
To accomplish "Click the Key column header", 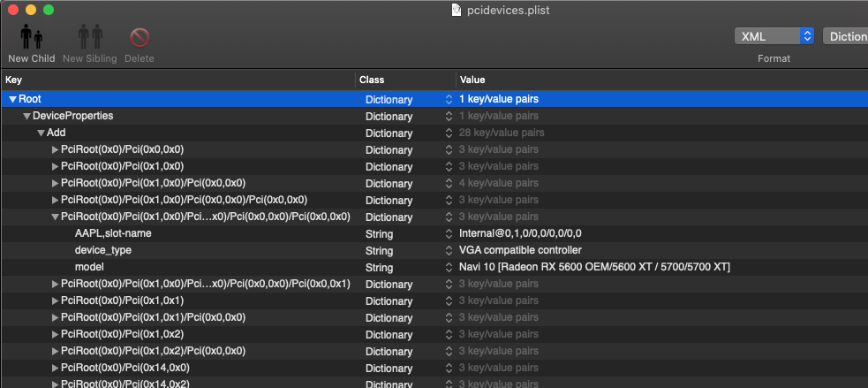I will click(x=177, y=80).
